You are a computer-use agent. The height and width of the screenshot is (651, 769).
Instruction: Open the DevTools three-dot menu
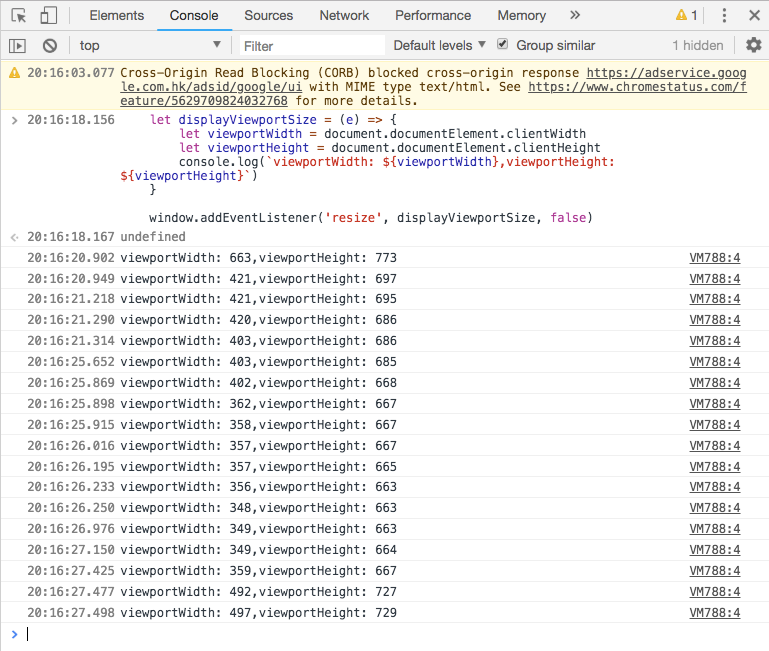coord(724,15)
